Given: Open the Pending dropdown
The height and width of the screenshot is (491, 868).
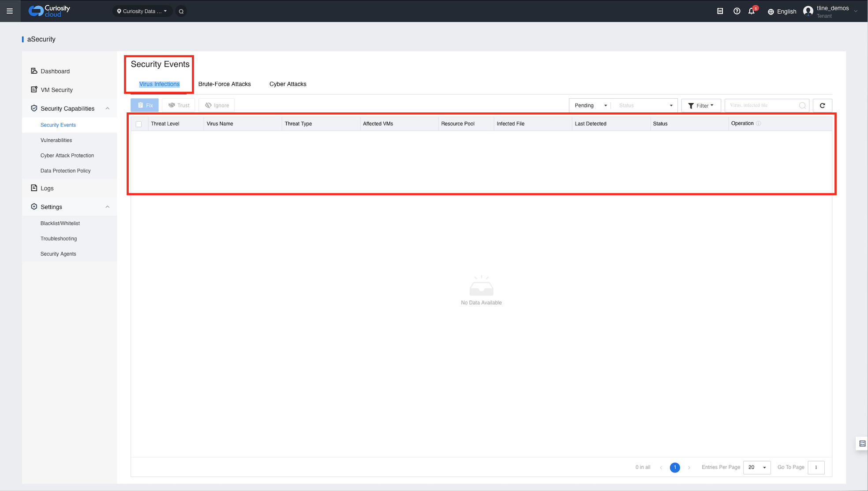Looking at the screenshot, I should [x=591, y=105].
